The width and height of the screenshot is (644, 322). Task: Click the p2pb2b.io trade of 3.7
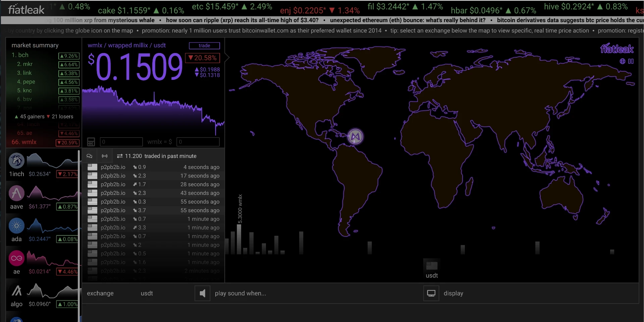coord(153,210)
